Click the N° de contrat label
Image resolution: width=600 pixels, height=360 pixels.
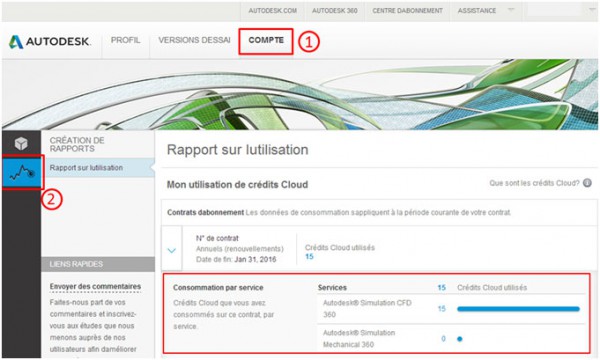(x=217, y=238)
